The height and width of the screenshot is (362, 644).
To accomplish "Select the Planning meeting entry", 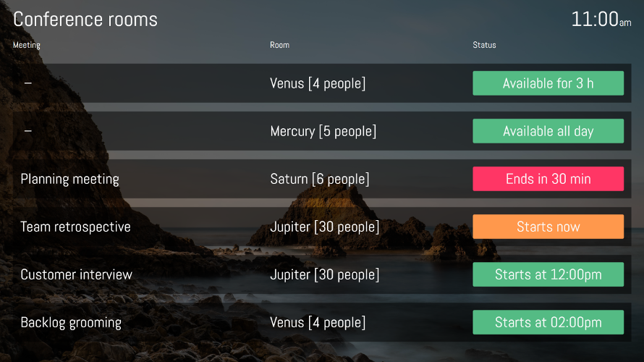I will tap(69, 179).
